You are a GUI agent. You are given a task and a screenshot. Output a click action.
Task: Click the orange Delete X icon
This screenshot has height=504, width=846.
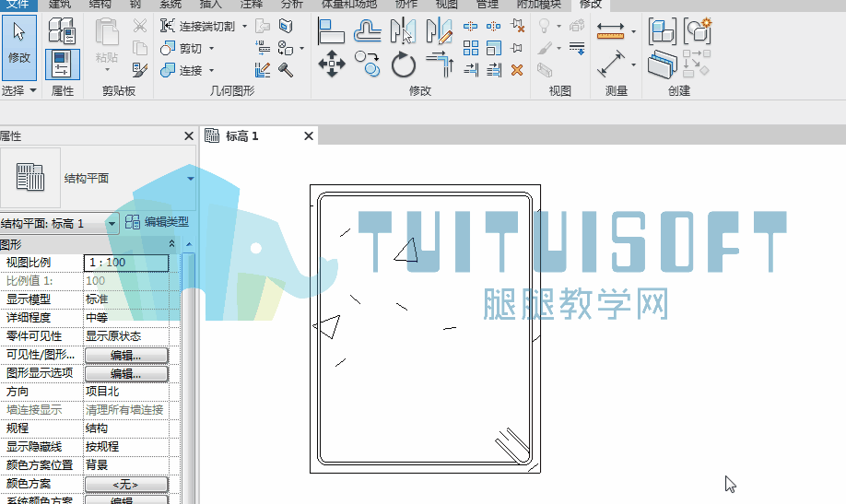tap(517, 70)
